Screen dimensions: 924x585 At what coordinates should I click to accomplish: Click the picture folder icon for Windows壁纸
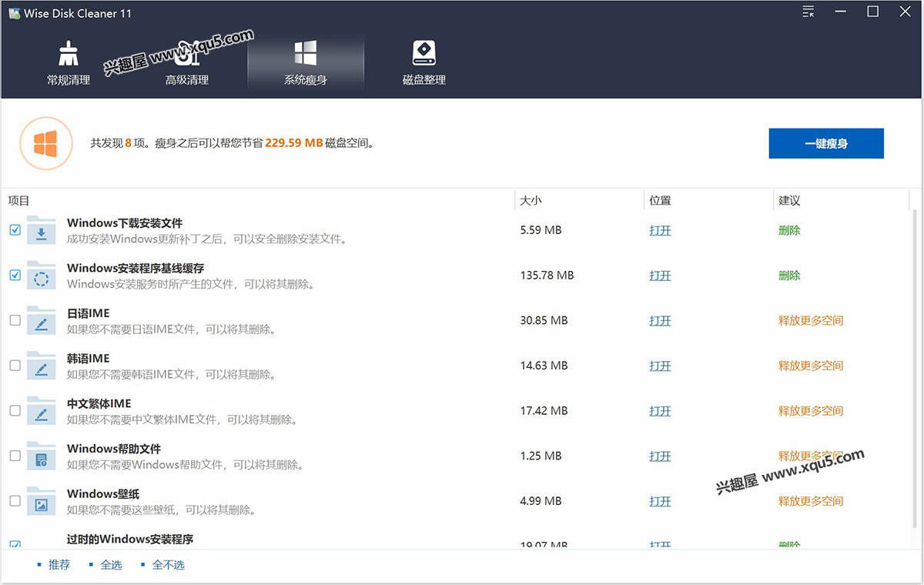pos(42,501)
